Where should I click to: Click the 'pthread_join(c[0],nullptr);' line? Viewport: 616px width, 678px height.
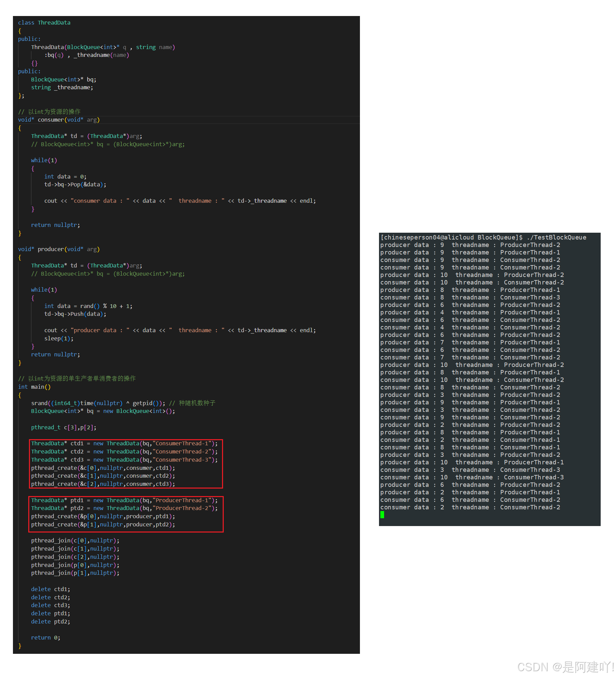coord(75,540)
